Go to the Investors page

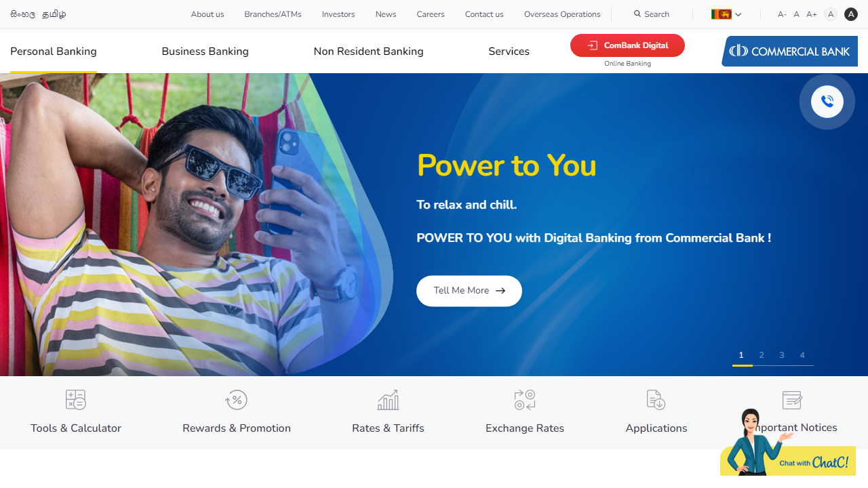pos(338,14)
